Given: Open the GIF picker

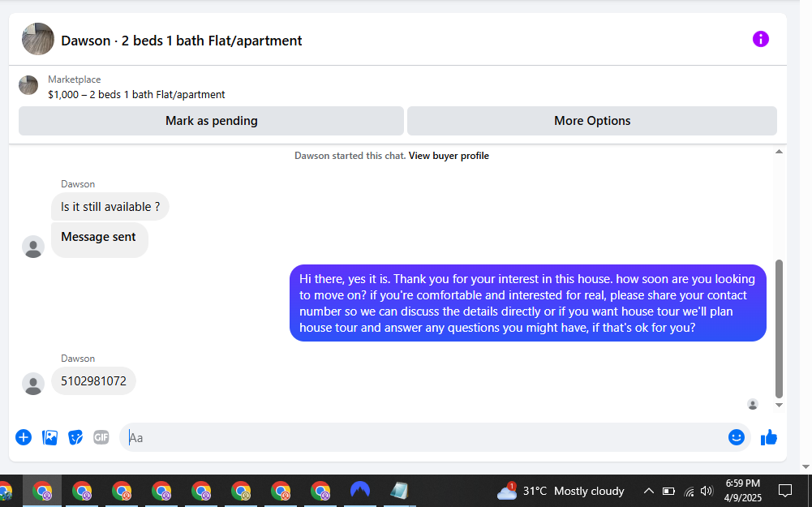Looking at the screenshot, I should click(x=101, y=437).
